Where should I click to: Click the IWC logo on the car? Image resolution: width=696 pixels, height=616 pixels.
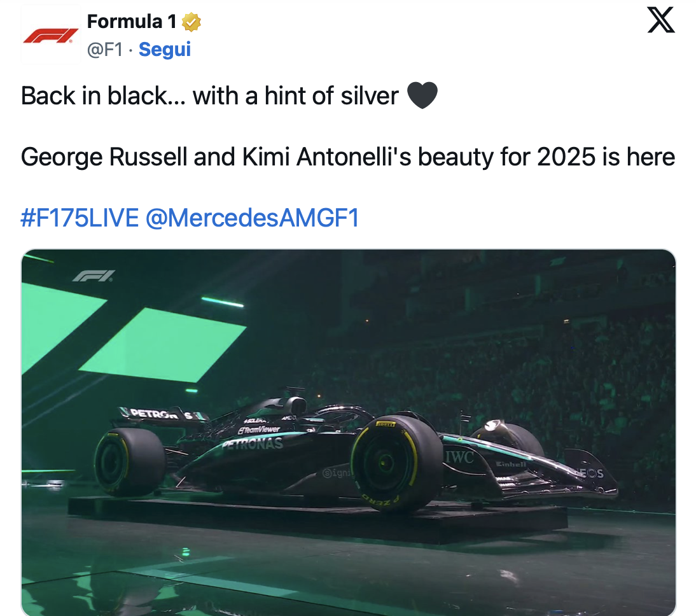click(459, 457)
